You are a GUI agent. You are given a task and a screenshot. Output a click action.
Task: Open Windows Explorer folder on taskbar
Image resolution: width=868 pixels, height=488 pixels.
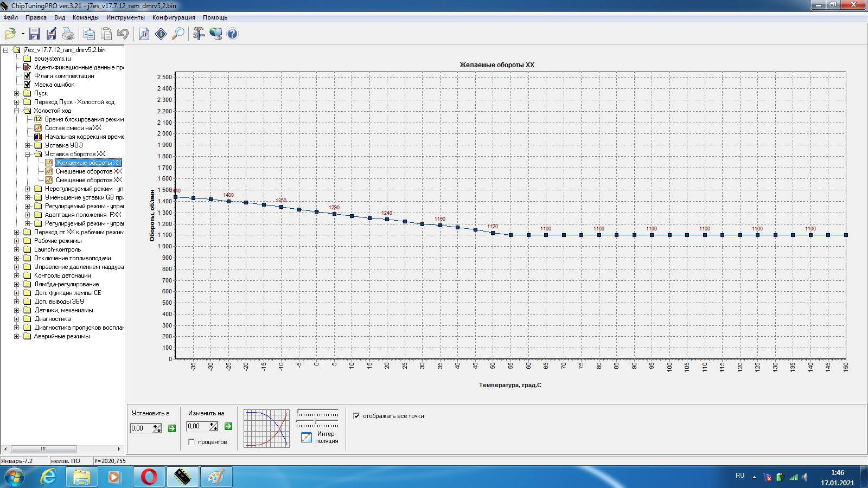(81, 477)
